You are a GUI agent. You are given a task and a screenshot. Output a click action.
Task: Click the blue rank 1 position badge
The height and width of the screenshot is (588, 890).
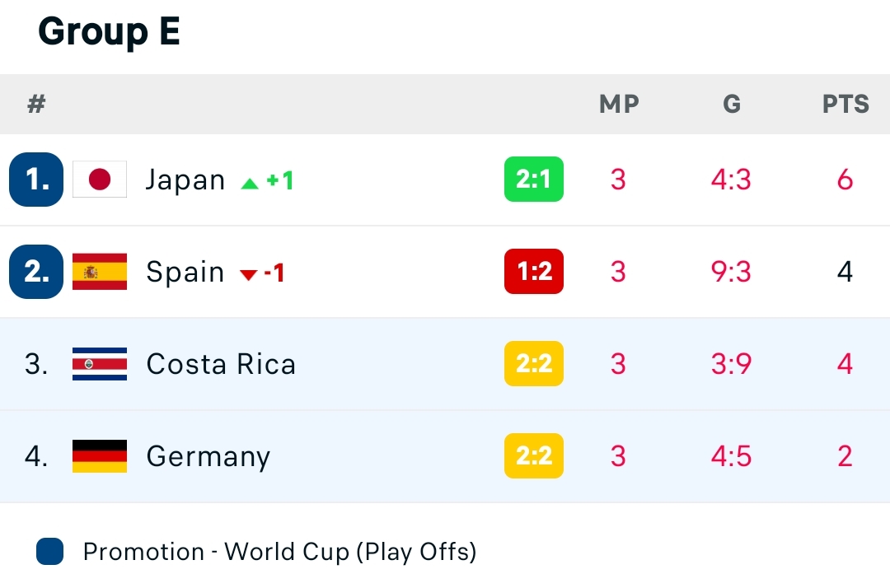[36, 180]
